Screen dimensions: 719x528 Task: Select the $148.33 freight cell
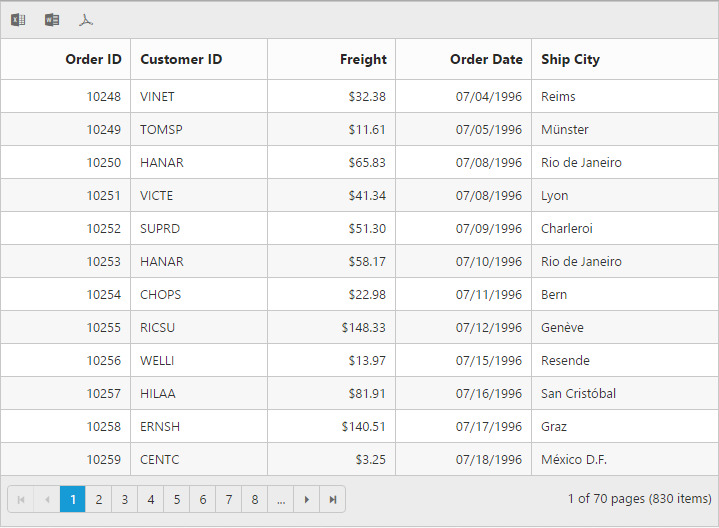(363, 327)
